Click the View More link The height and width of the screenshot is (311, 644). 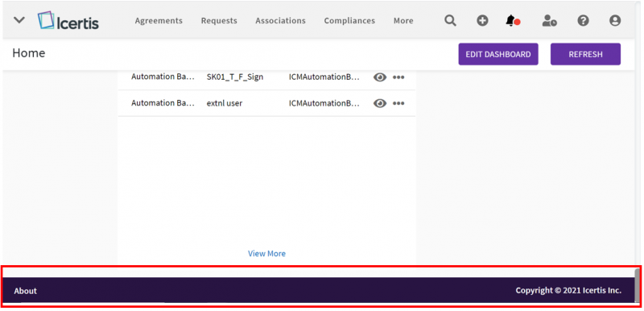266,254
